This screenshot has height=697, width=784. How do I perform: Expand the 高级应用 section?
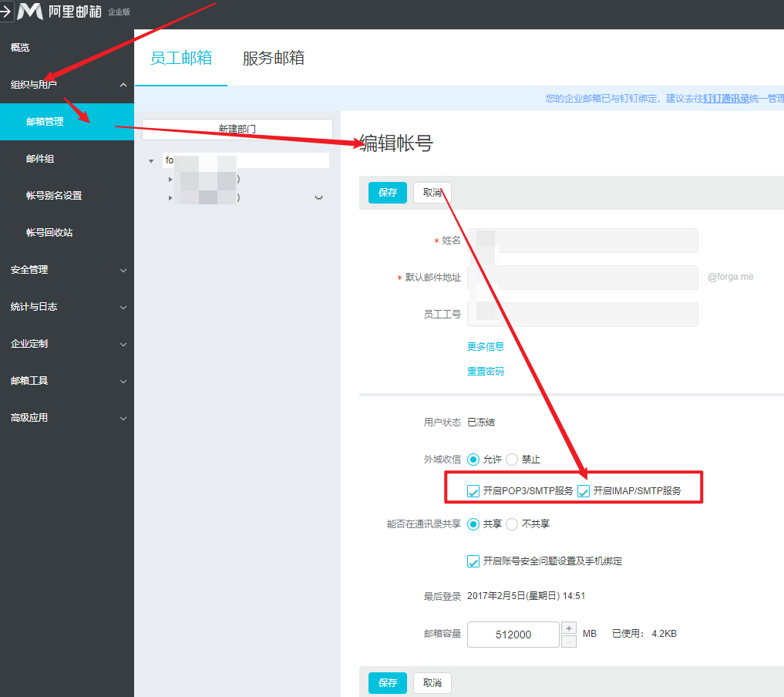[67, 417]
